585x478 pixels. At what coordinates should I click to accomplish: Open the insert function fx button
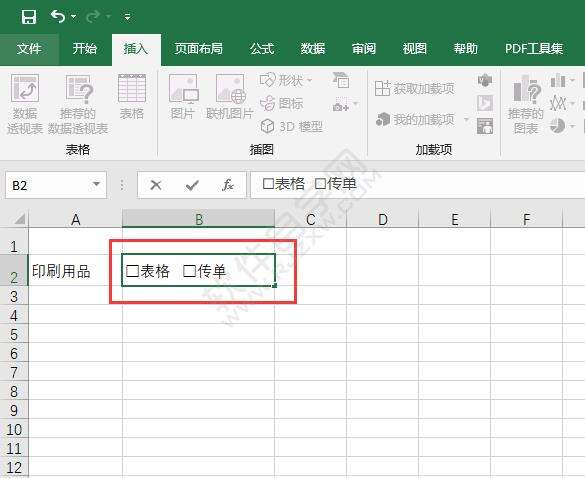click(228, 185)
